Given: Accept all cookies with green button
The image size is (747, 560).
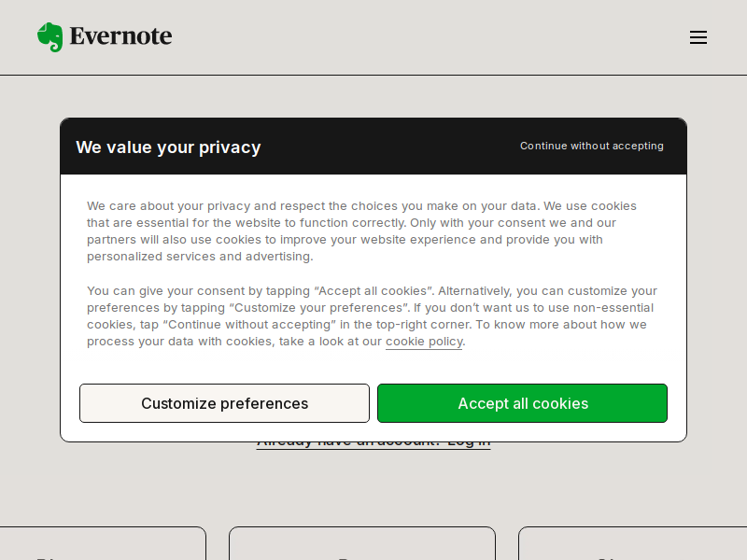Looking at the screenshot, I should pos(522,403).
